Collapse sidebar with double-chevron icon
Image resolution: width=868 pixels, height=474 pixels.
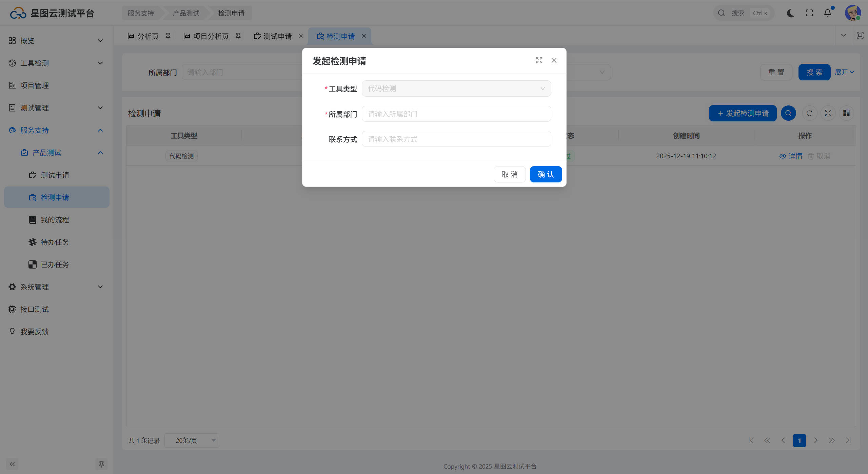click(12, 464)
